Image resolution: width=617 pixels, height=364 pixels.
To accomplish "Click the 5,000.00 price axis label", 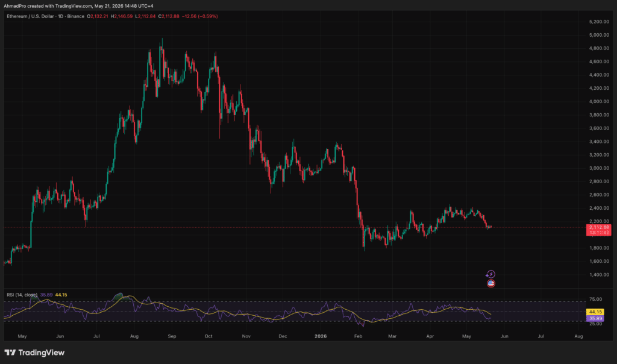I will coord(599,35).
